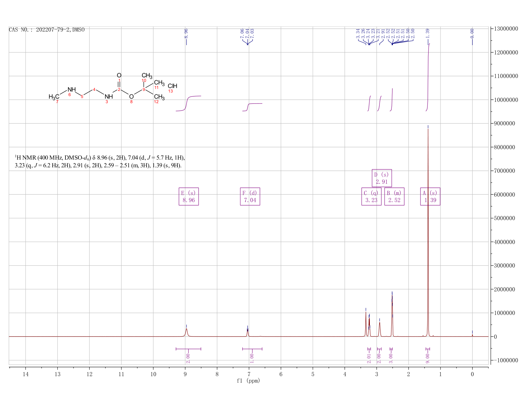Click the 8.96 peak label at top
Screen dimensions: 532x411
186,33
